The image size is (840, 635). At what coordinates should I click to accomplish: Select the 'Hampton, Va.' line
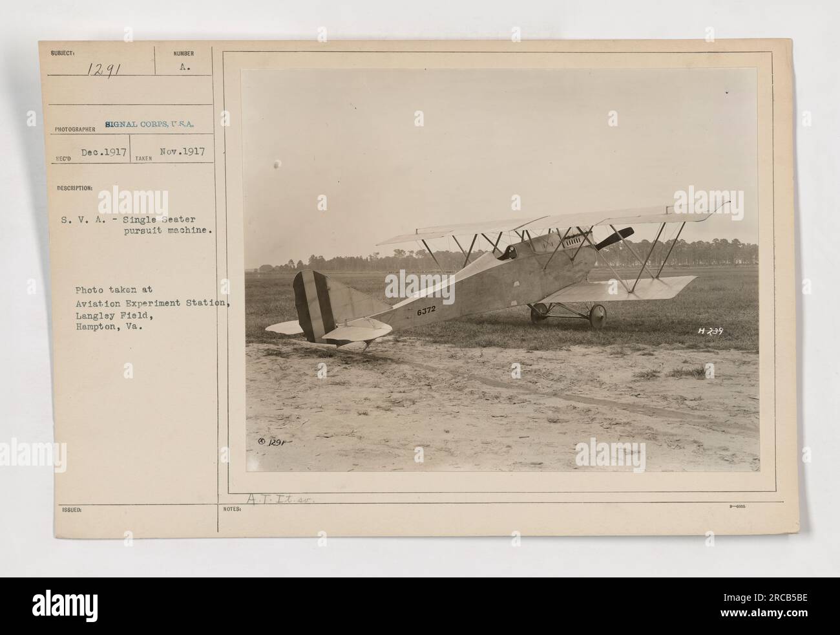point(110,326)
